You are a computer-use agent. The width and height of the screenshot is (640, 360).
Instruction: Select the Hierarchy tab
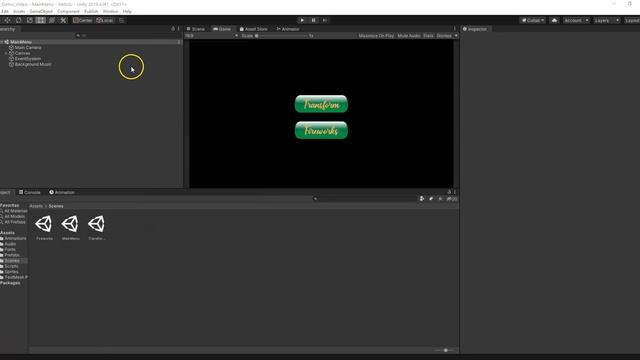coord(8,29)
